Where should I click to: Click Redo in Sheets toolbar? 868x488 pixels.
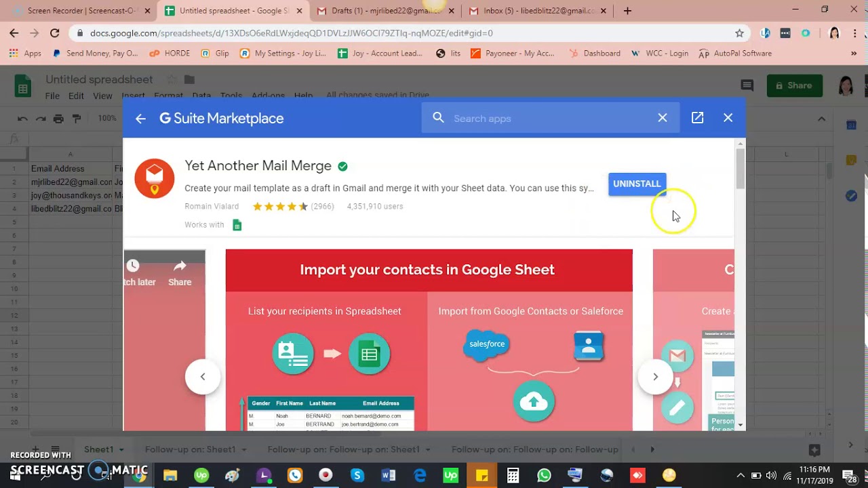tap(41, 119)
